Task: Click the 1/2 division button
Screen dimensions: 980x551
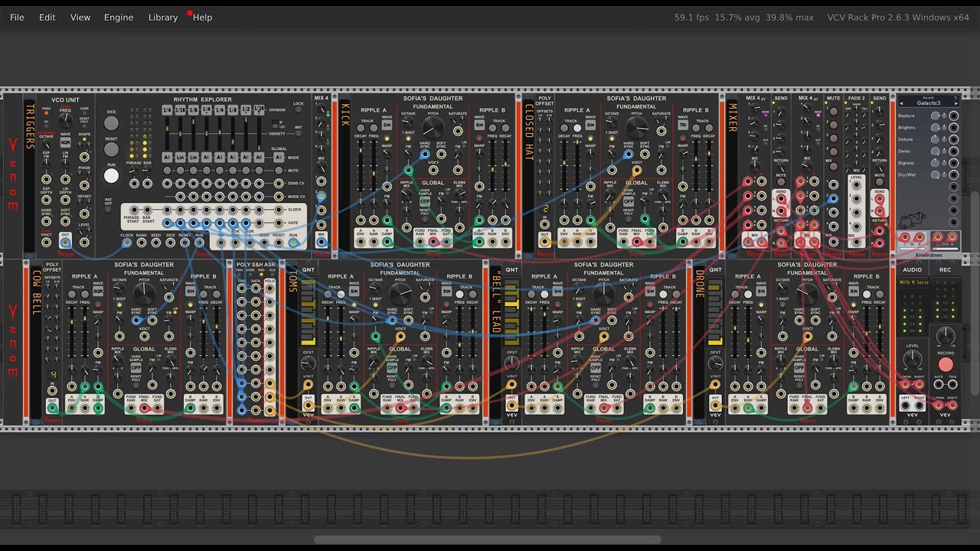Action: pyautogui.click(x=247, y=110)
